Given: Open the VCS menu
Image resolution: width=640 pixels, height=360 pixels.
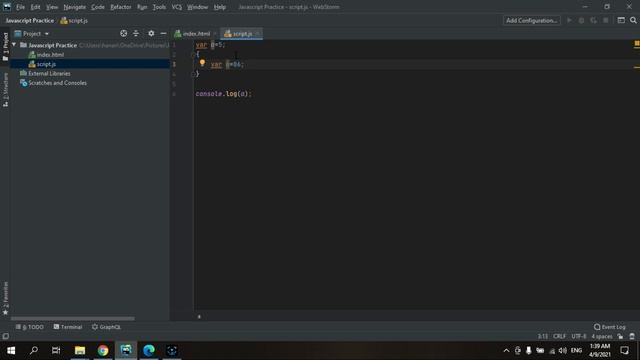Looking at the screenshot, I should [x=176, y=7].
